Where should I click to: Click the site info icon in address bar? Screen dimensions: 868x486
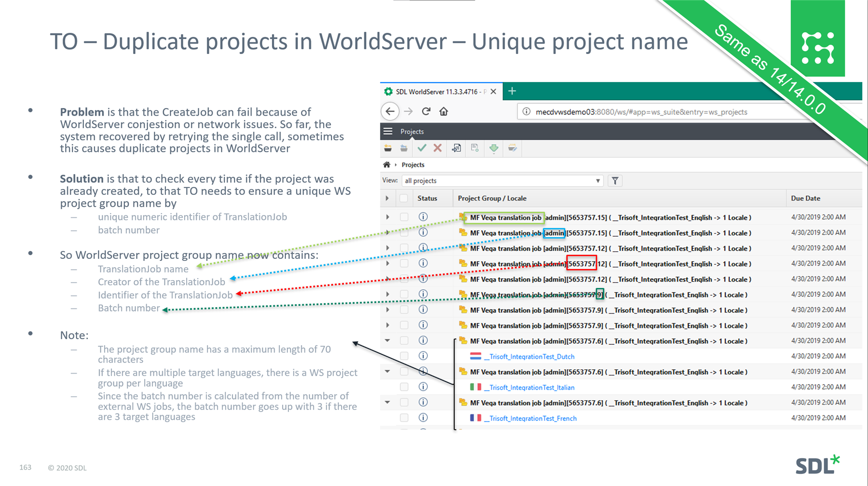[x=527, y=111]
